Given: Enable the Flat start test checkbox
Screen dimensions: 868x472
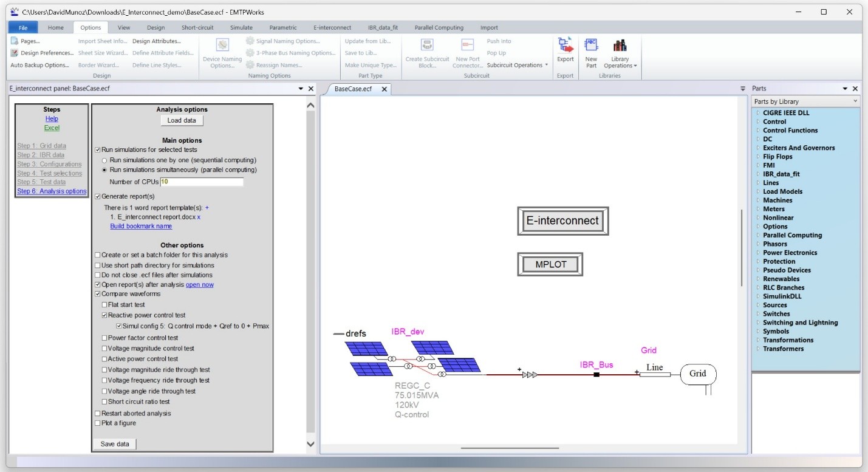Looking at the screenshot, I should [104, 305].
